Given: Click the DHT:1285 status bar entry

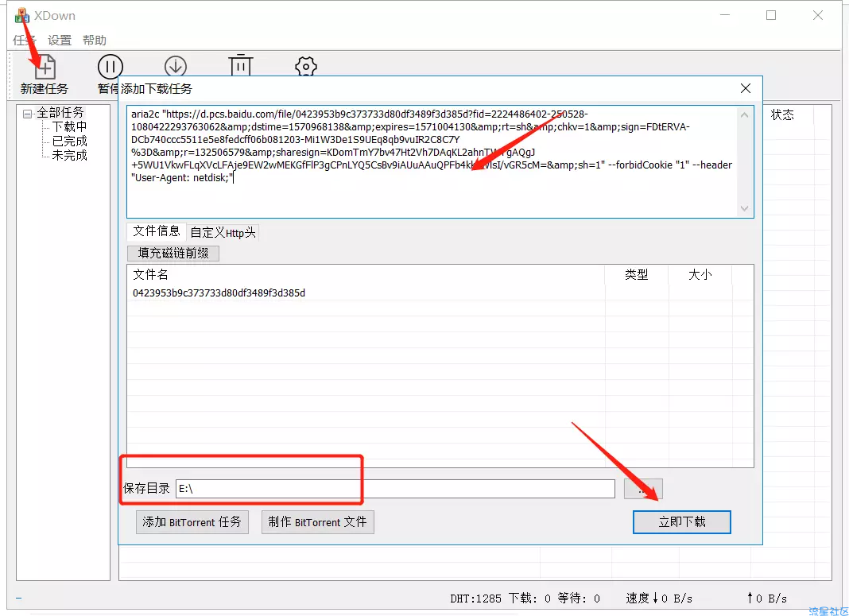Looking at the screenshot, I should coord(476,599).
